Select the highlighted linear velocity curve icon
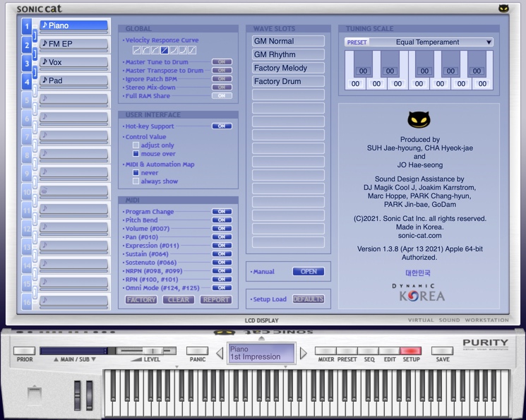The image size is (526, 420). (x=165, y=50)
